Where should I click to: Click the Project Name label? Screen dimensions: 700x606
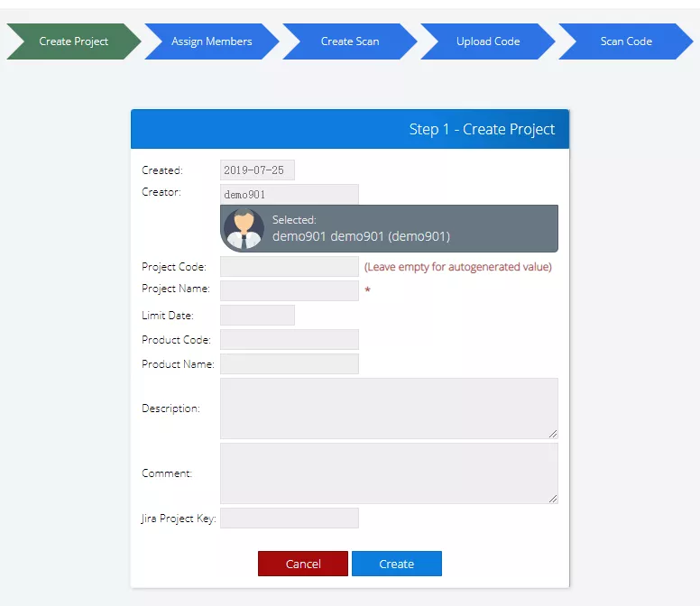pyautogui.click(x=175, y=289)
